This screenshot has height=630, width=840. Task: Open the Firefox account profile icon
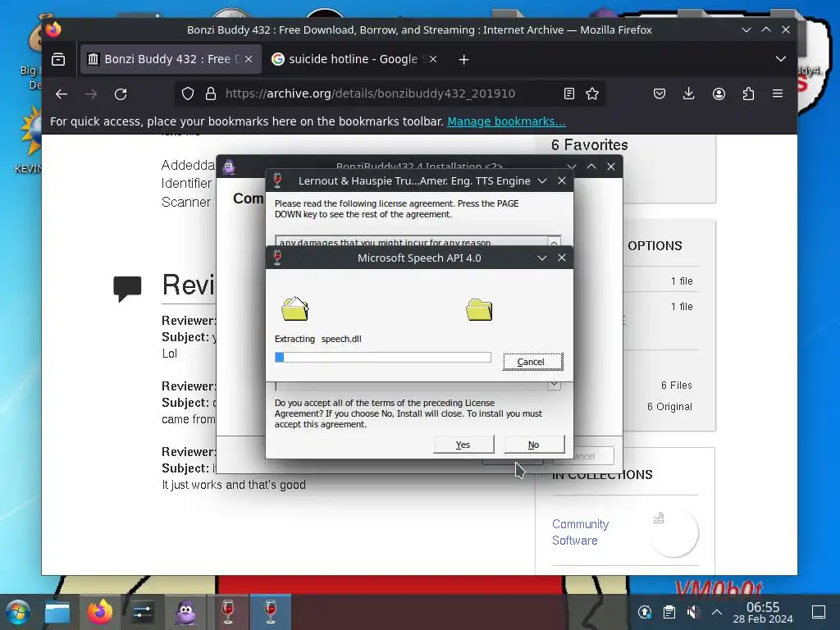coord(719,94)
